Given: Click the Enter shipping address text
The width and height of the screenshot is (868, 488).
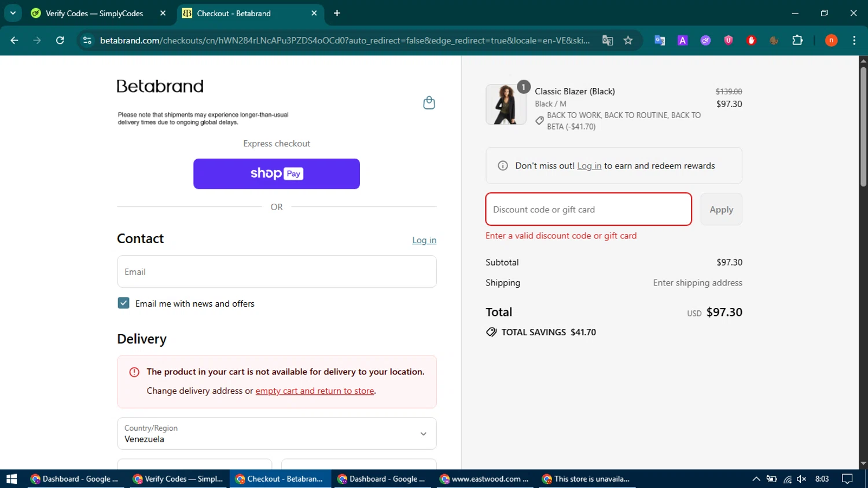Looking at the screenshot, I should pos(697,283).
